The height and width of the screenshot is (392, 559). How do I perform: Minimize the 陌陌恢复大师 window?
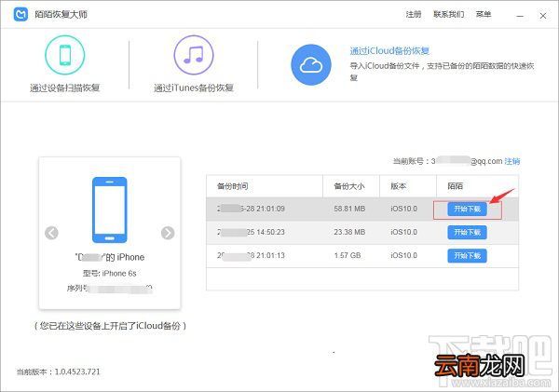pyautogui.click(x=520, y=16)
